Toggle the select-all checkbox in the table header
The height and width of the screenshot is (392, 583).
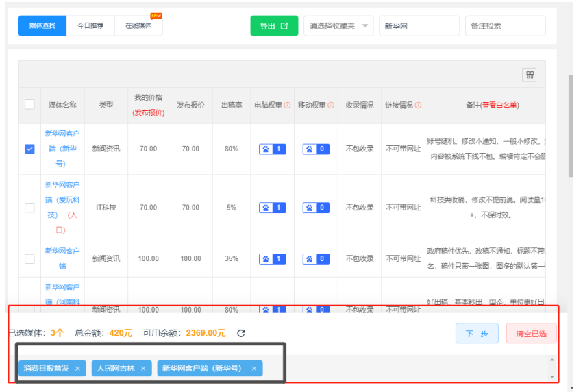[x=29, y=105]
